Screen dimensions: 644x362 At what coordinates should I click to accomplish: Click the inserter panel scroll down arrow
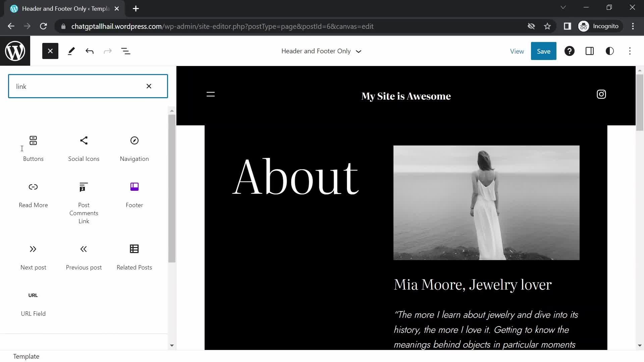coord(172,345)
